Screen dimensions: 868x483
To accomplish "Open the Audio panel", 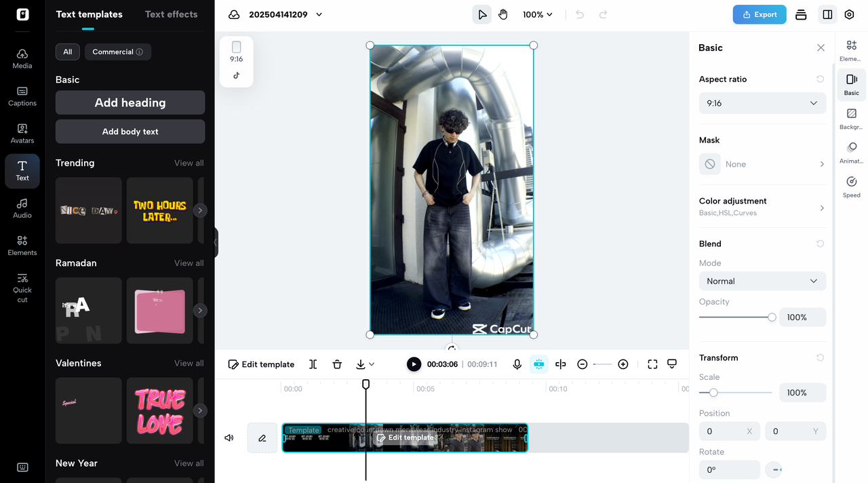I will (x=22, y=208).
